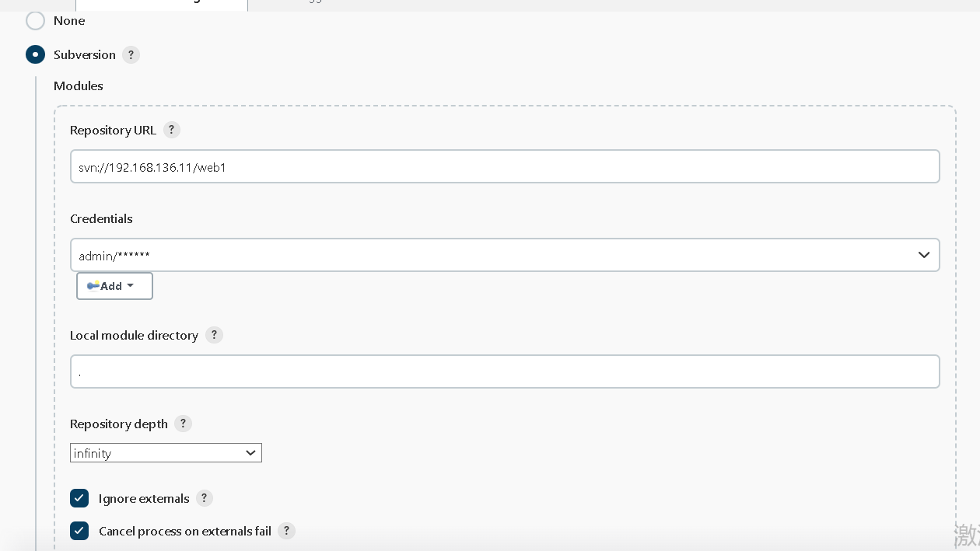Open help for Ignore externals
Screen dimensions: 980x551
[x=204, y=498]
